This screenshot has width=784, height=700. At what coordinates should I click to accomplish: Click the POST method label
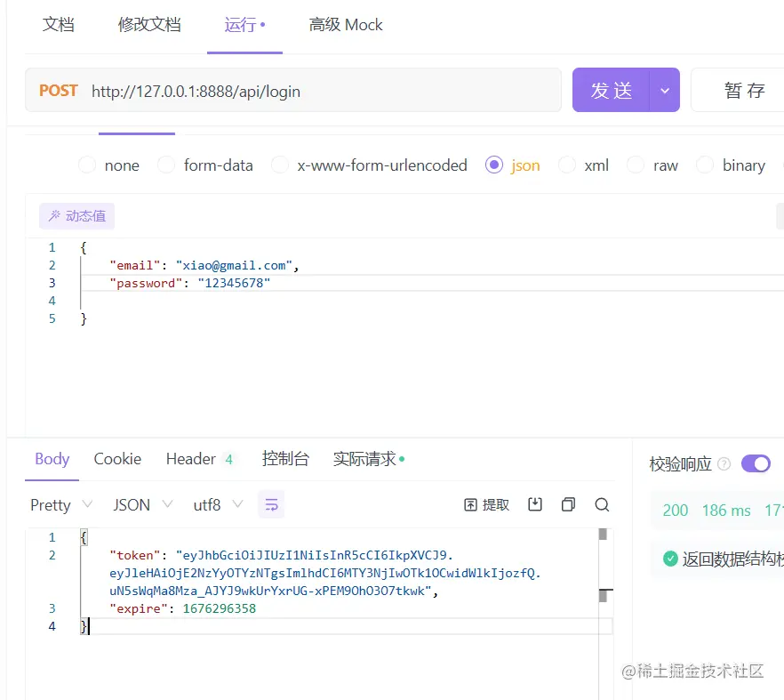59,91
